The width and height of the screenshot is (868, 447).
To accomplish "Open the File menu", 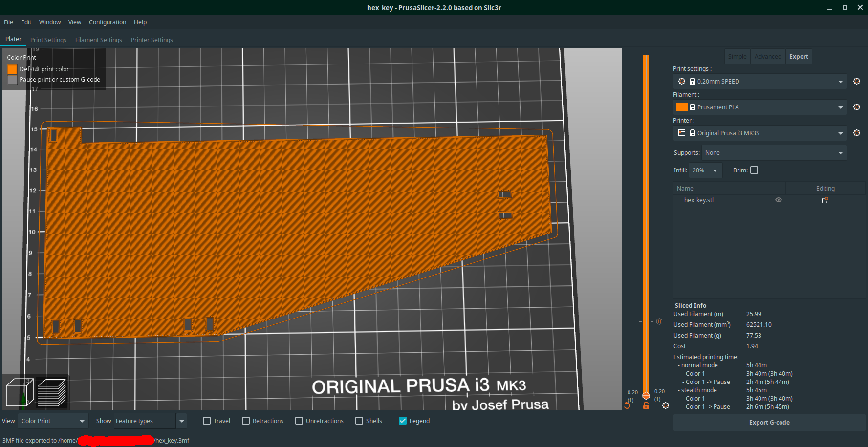I will (x=8, y=22).
